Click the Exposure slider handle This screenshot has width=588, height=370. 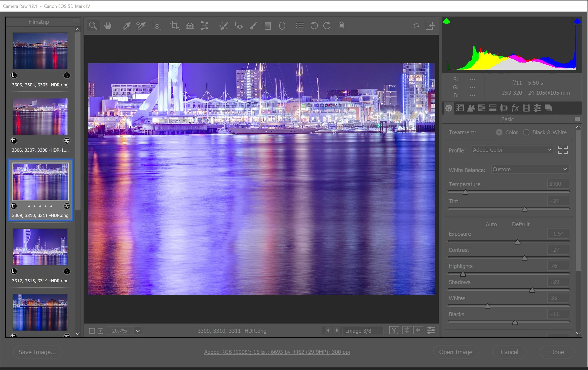tap(517, 242)
